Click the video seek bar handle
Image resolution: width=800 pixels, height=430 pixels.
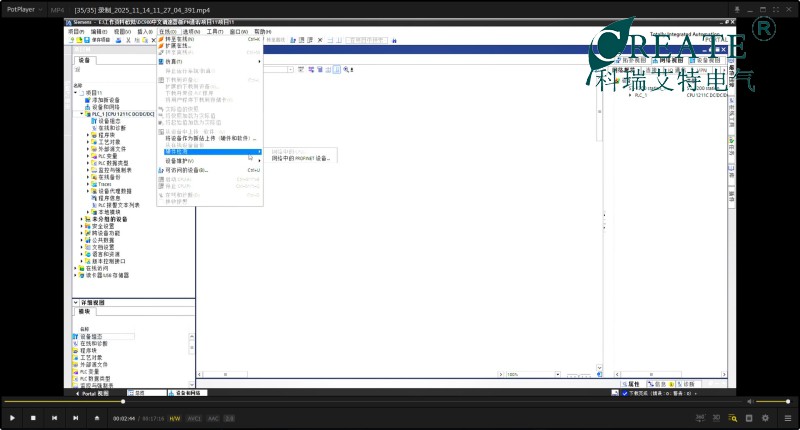(123, 401)
